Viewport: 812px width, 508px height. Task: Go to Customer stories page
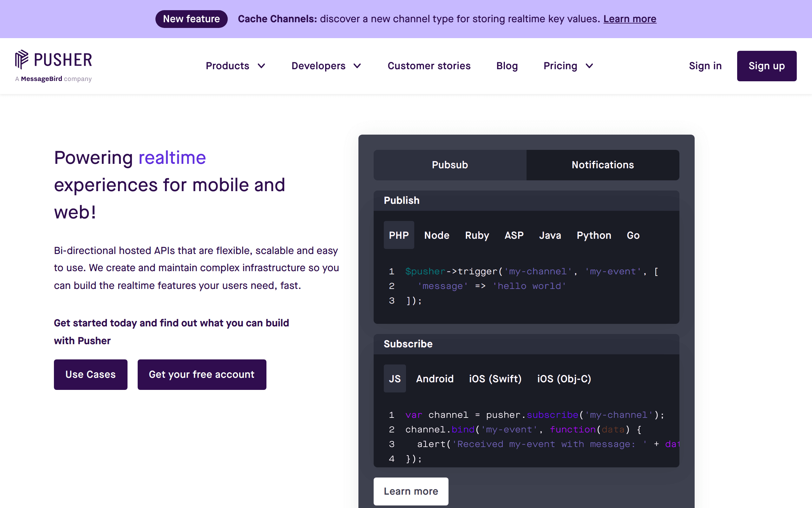pos(429,66)
